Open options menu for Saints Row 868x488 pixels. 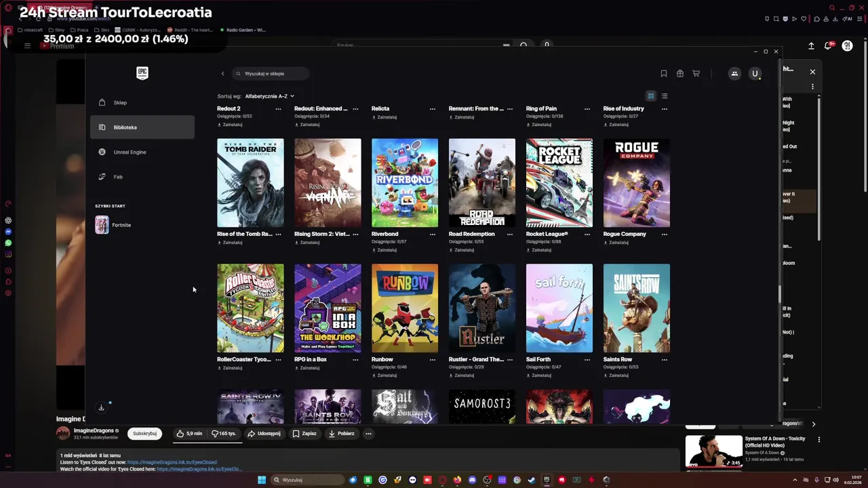[665, 359]
